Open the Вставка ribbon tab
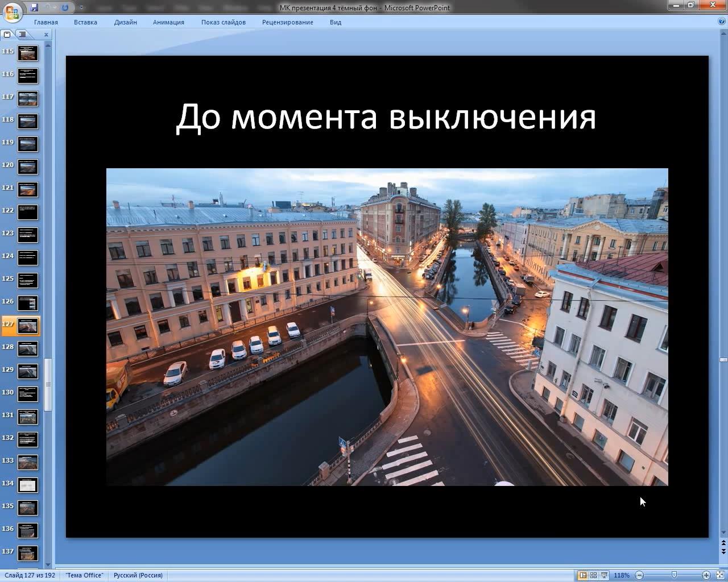Screen dimensions: 728x582 [85, 22]
